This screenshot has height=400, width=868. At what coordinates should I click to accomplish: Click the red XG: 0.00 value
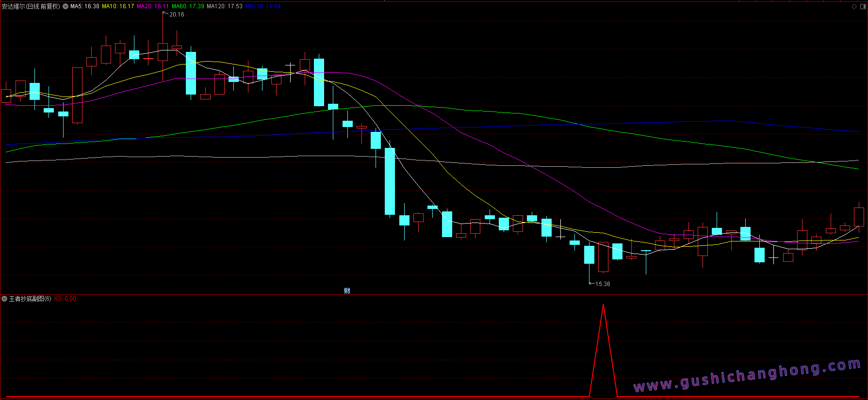tap(65, 299)
